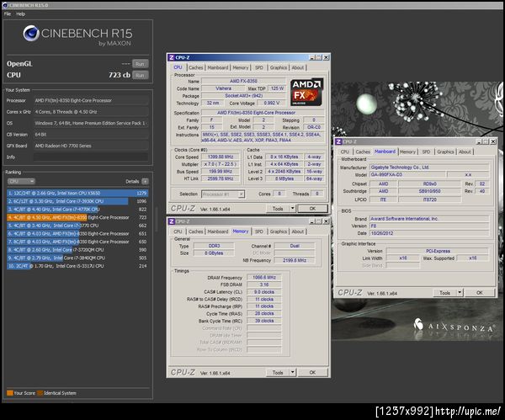The width and height of the screenshot is (505, 420).
Task: Select Caches tab in the Memory CPU-Z window
Action: pyautogui.click(x=196, y=231)
